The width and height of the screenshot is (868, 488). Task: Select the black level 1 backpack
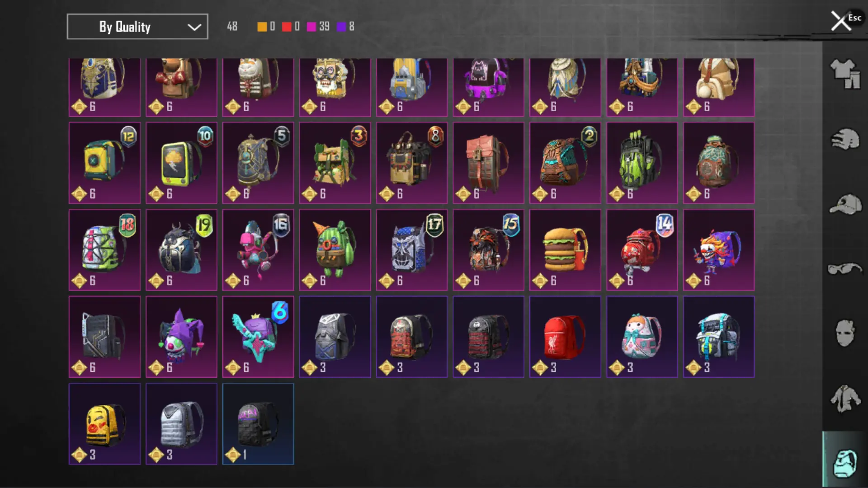(x=258, y=424)
